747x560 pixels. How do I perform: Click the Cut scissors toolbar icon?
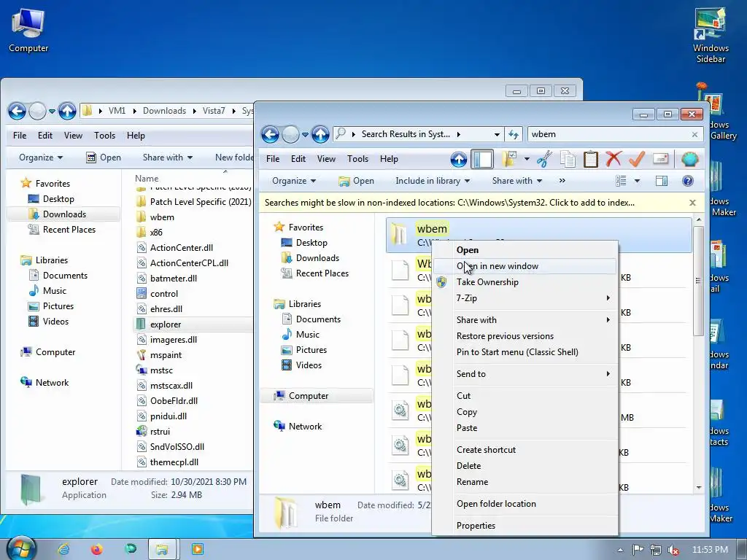[x=544, y=159]
